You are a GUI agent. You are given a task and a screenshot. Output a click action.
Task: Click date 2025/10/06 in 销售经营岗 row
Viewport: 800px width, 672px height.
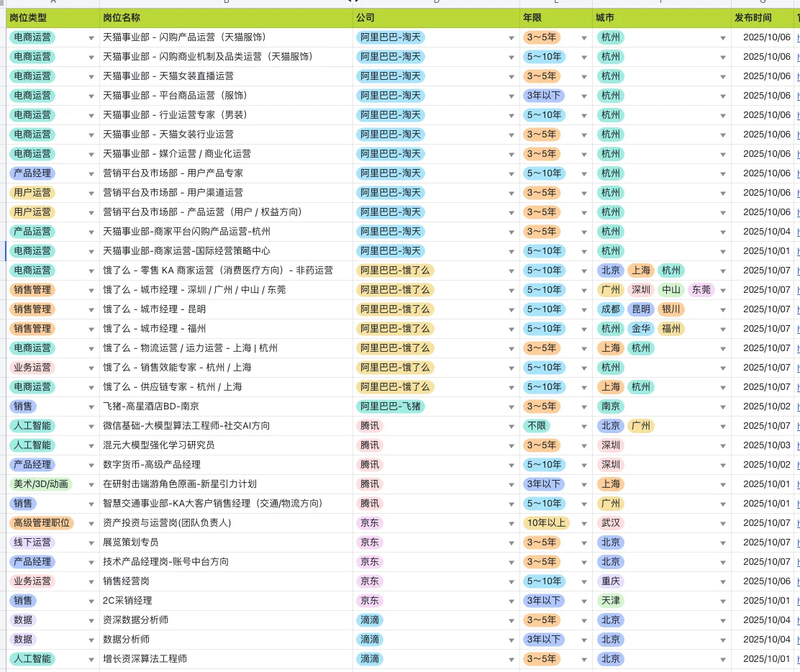coord(766,581)
